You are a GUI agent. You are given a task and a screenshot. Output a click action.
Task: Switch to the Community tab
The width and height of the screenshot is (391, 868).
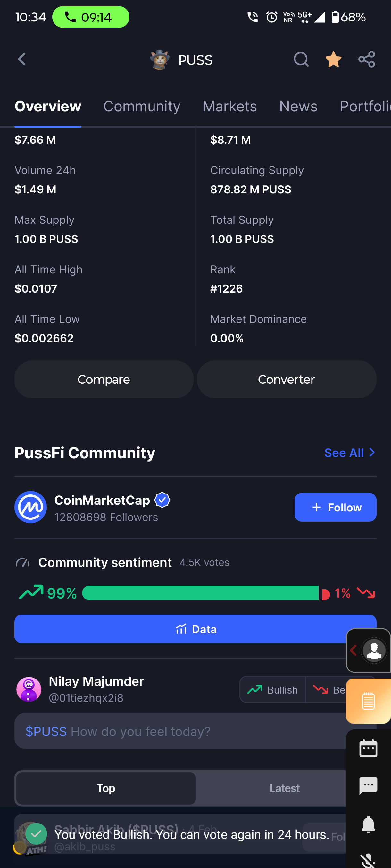[x=142, y=106]
